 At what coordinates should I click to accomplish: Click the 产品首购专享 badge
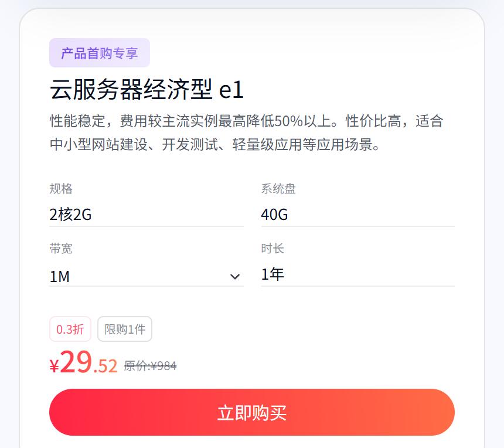pyautogui.click(x=100, y=53)
